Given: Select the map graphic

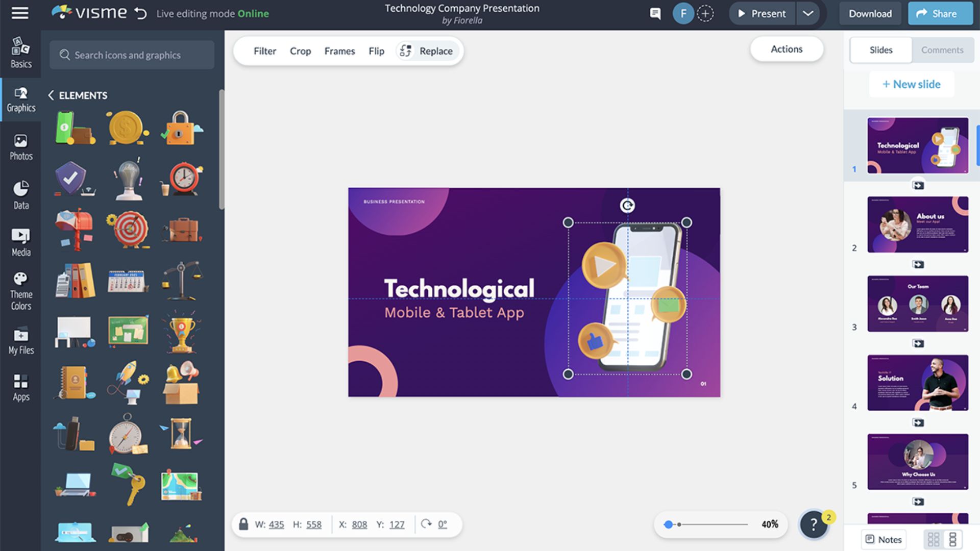Looking at the screenshot, I should [181, 485].
